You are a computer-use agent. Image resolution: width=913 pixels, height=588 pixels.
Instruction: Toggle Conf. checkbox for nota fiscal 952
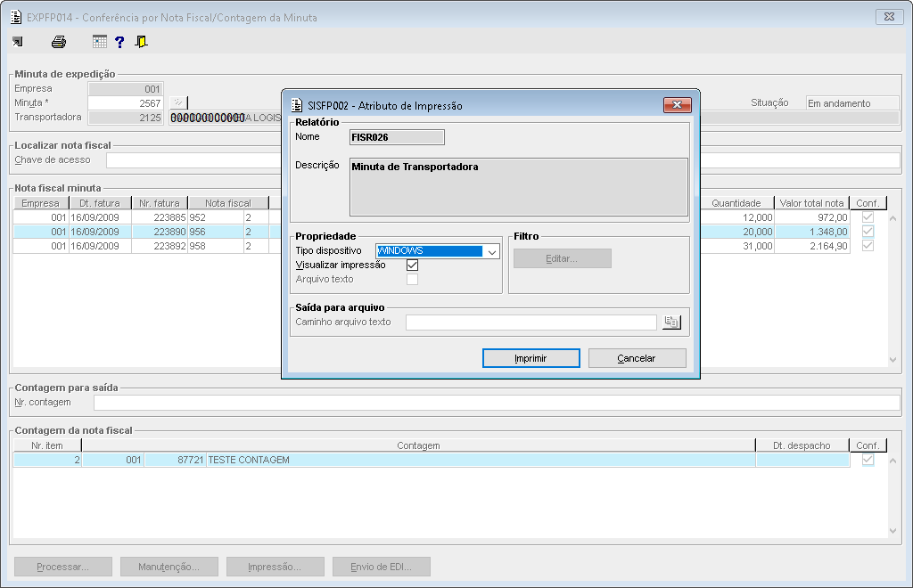[x=868, y=217]
